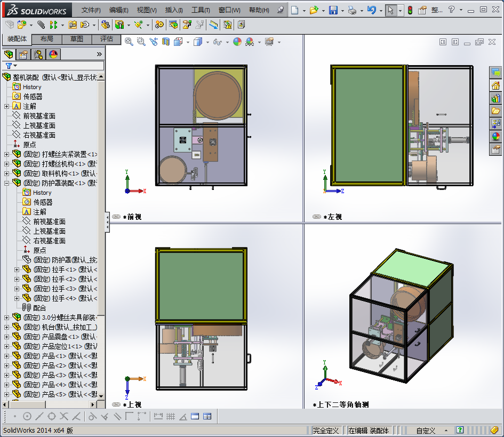Screen dimensions: 504x437
Task: Click the Previous View icon
Action: [x=154, y=42]
